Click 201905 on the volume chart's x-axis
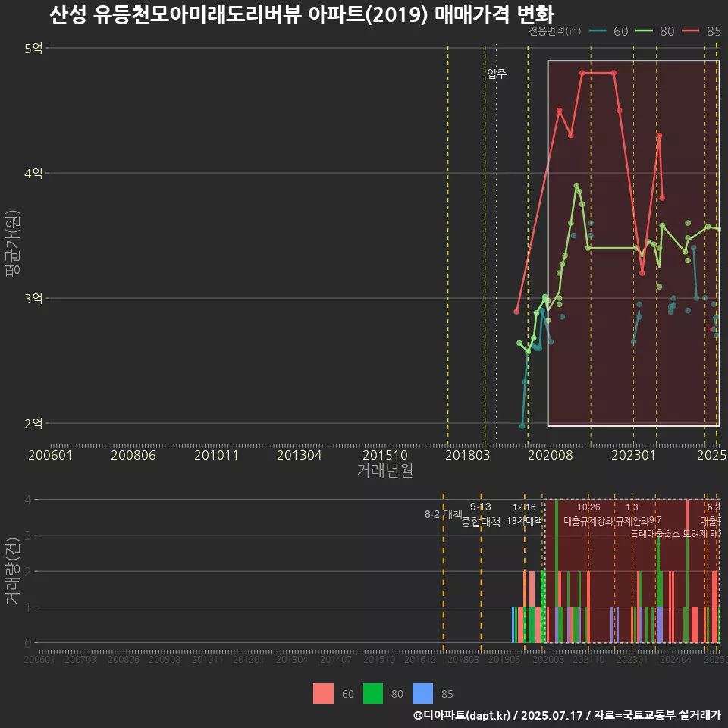 [504, 659]
